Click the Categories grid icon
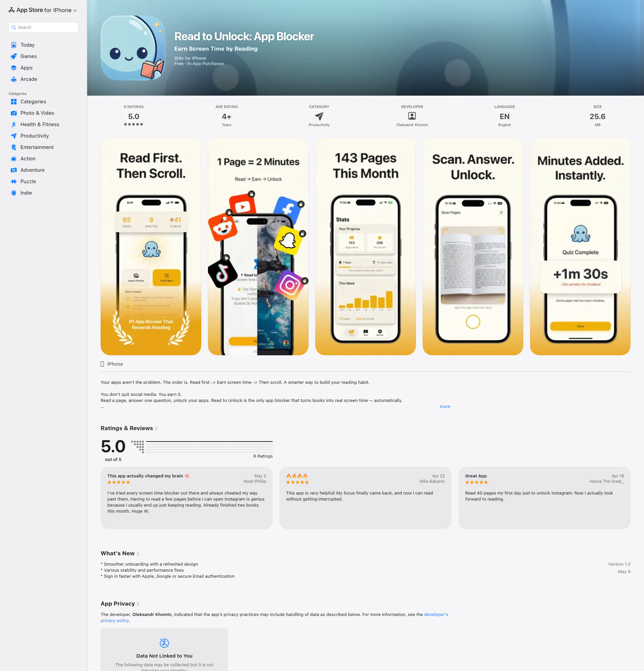This screenshot has height=671, width=644. pos(14,102)
